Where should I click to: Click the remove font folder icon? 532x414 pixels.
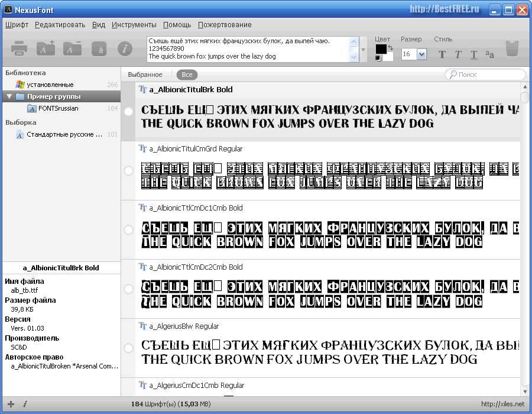tap(72, 48)
